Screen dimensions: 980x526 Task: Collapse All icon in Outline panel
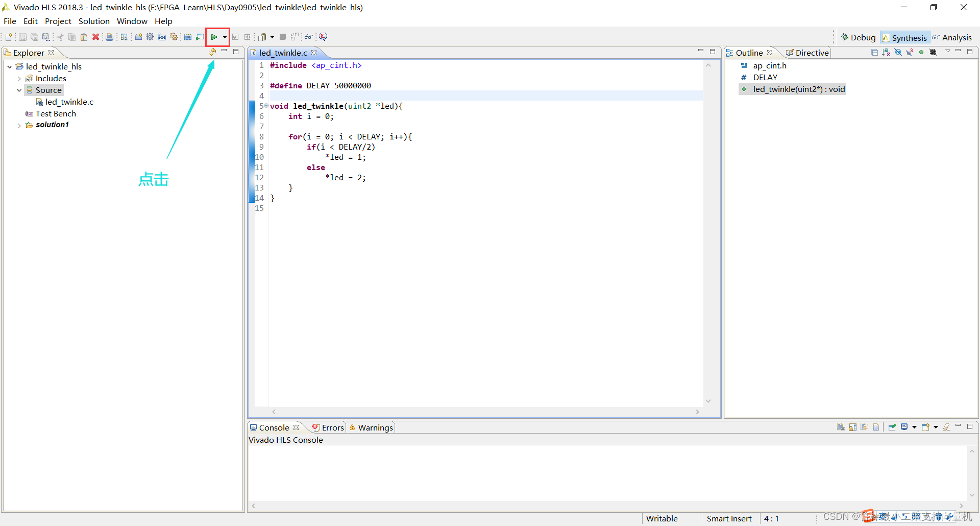tap(874, 52)
